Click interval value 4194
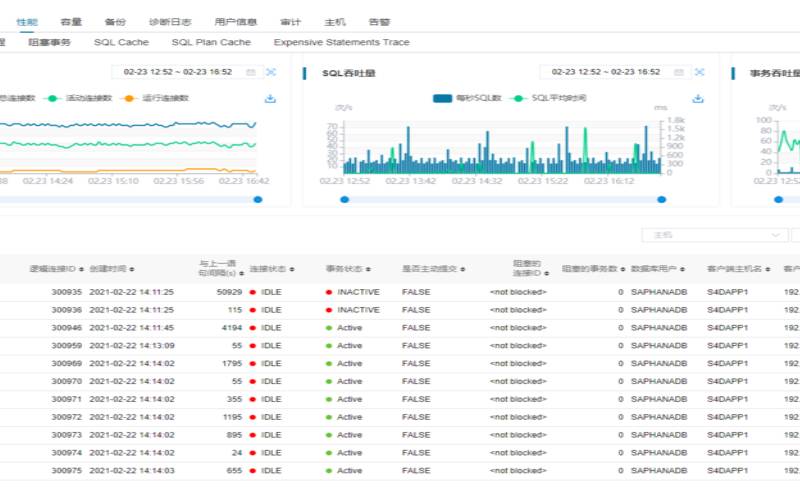800x500 pixels. (x=232, y=328)
